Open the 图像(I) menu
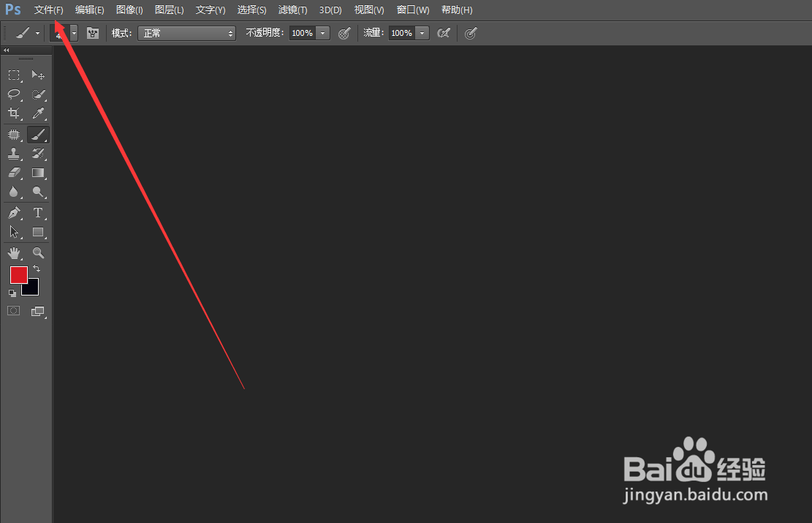812x523 pixels. click(x=129, y=10)
